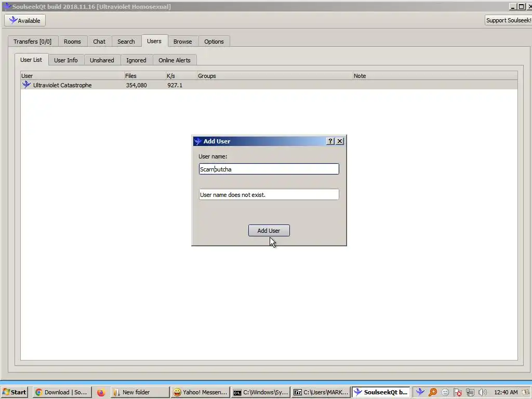Click the Note column header
Image resolution: width=532 pixels, height=399 pixels.
pos(435,76)
